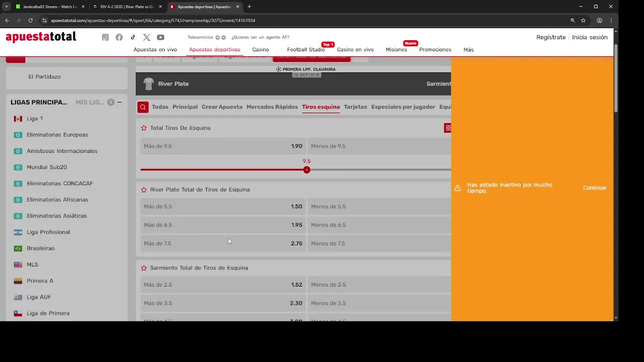Open the Instagram social icon
This screenshot has height=362, width=644.
point(105,37)
